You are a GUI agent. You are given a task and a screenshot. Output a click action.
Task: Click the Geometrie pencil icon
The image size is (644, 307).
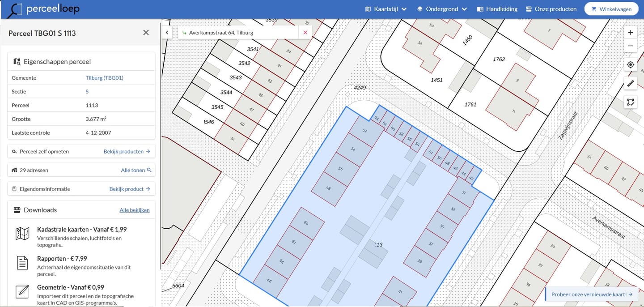tap(22, 291)
